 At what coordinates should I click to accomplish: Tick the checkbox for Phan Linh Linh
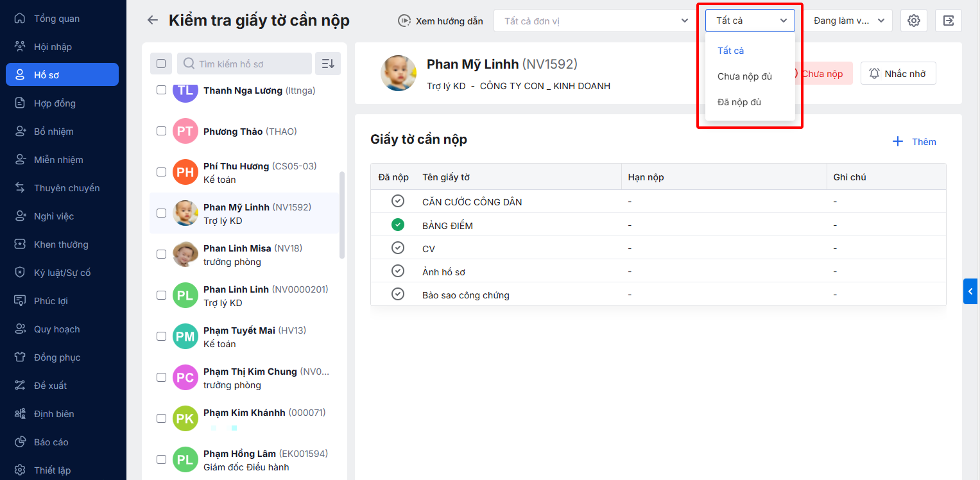pyautogui.click(x=162, y=295)
